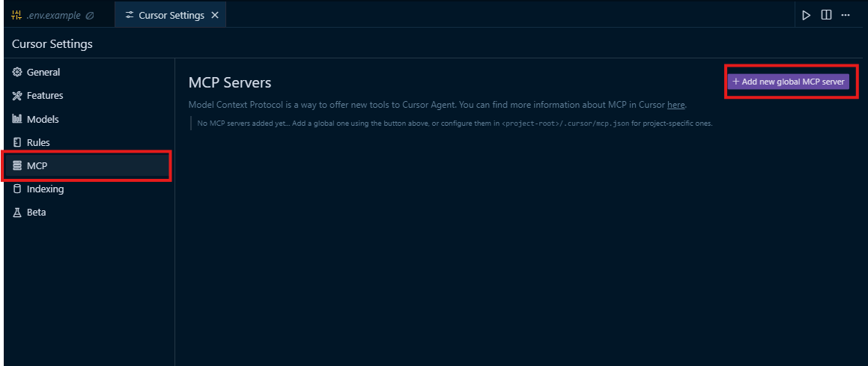868x366 pixels.
Task: Click the Models bar chart icon
Action: tap(16, 119)
